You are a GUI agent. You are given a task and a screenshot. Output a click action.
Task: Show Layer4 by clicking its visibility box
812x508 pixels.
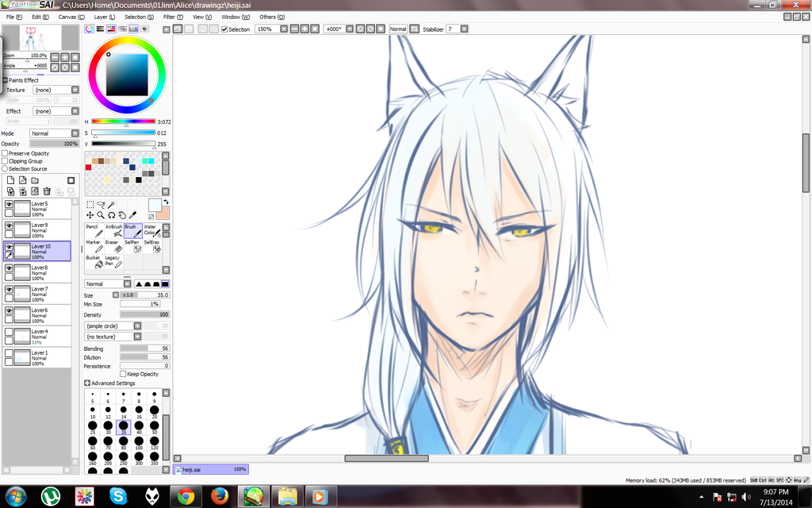tap(9, 333)
